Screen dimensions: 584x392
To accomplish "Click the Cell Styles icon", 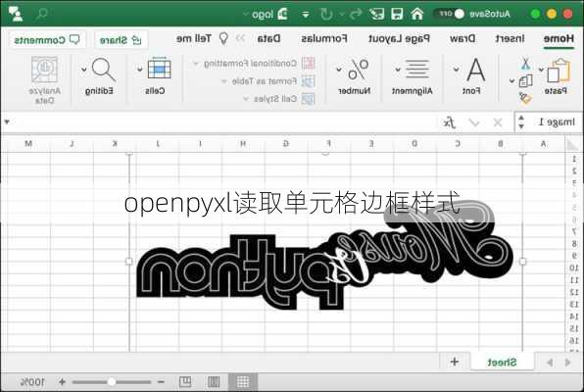I will (x=308, y=99).
